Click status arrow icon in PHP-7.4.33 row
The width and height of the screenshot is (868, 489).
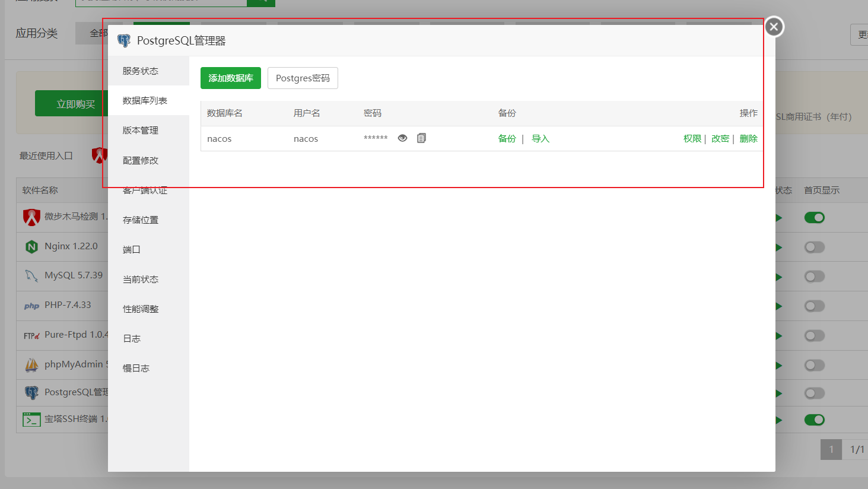click(779, 306)
